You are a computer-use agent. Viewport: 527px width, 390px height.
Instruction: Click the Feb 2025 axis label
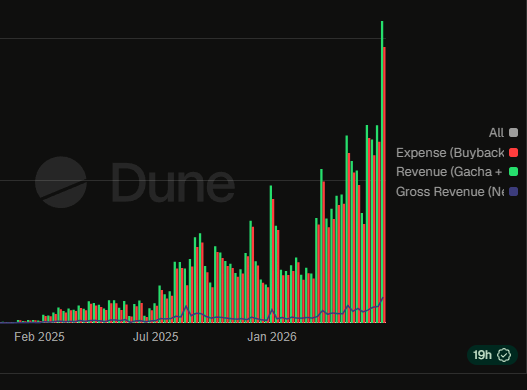(39, 337)
